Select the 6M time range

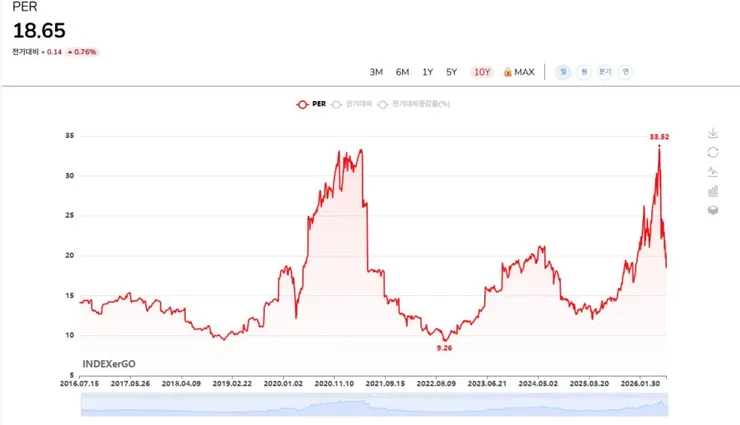click(402, 72)
